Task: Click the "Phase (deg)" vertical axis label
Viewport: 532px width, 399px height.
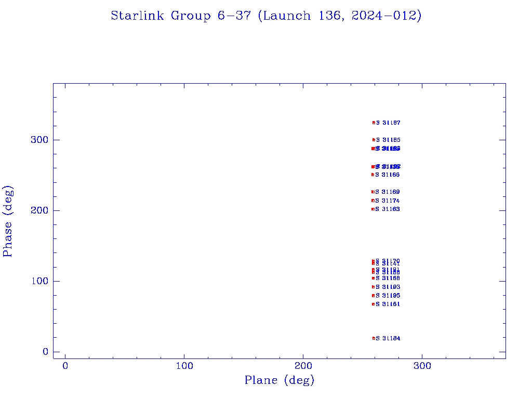Action: pyautogui.click(x=7, y=221)
